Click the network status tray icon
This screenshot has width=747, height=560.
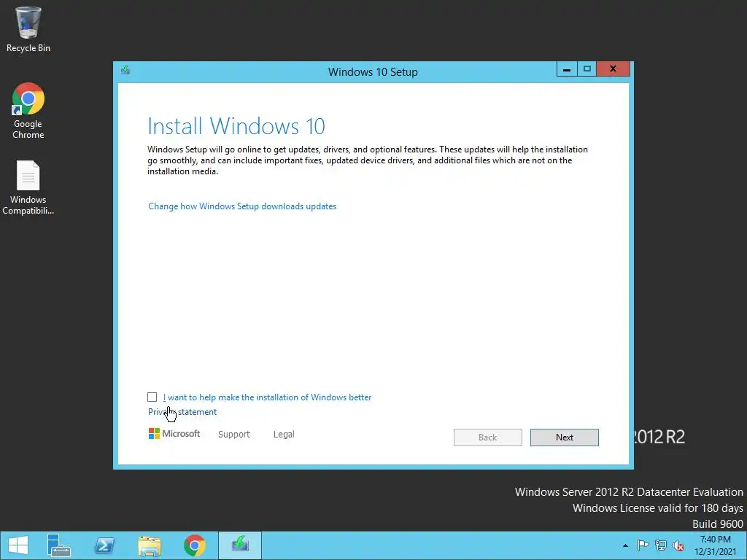(660, 545)
